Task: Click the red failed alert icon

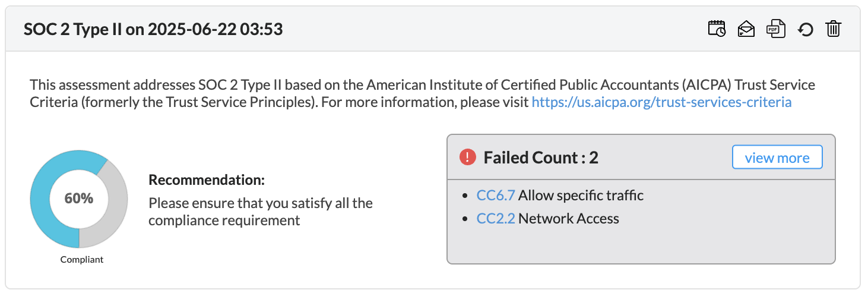Action: point(468,158)
